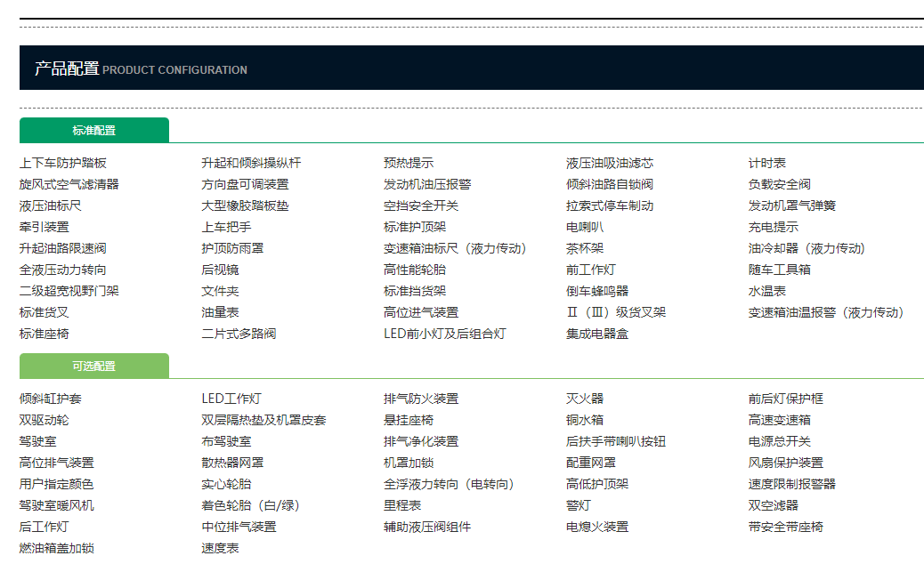Click 上下车防护踏板 in the standard list
Viewport: 924px width, 564px height.
[x=63, y=163]
